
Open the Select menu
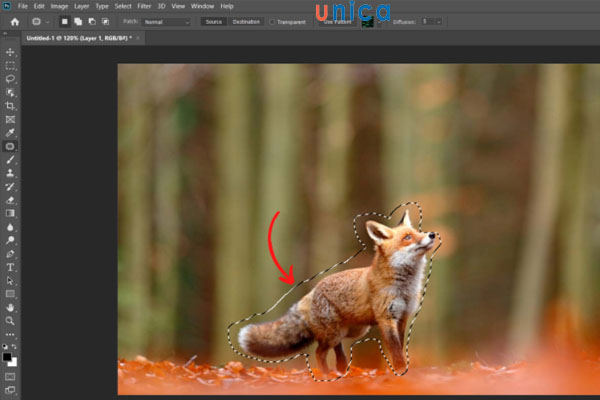tap(123, 6)
